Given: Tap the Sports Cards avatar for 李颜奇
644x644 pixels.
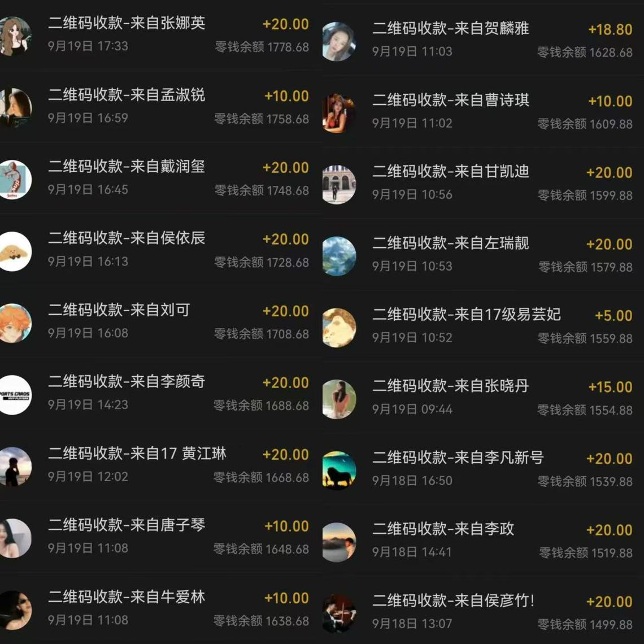Looking at the screenshot, I should [15, 395].
